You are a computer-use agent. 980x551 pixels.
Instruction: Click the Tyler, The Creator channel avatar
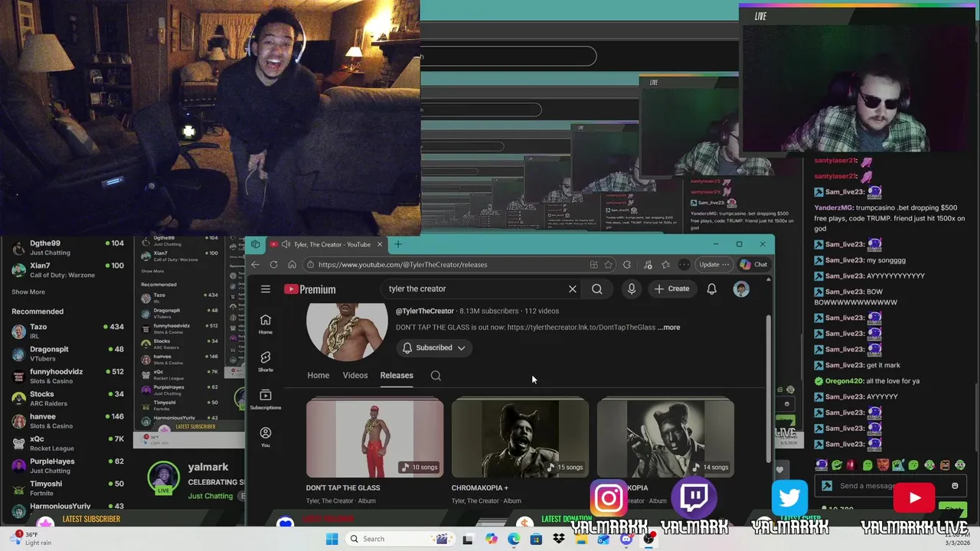347,331
